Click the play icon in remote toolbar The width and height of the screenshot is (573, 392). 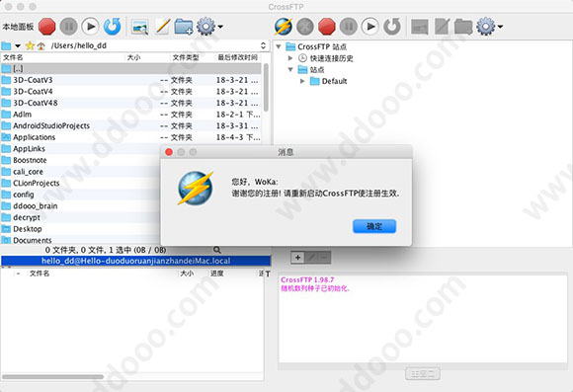370,27
